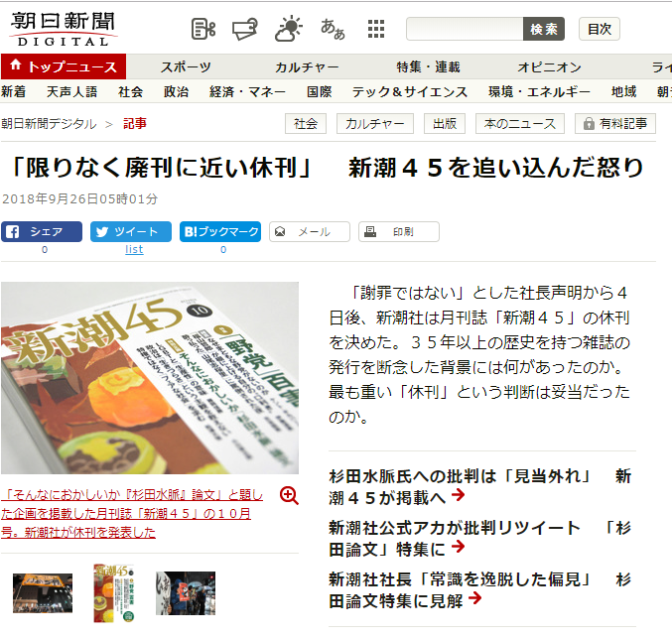The image size is (672, 637).
Task: Open the tweet list link
Action: [x=134, y=249]
